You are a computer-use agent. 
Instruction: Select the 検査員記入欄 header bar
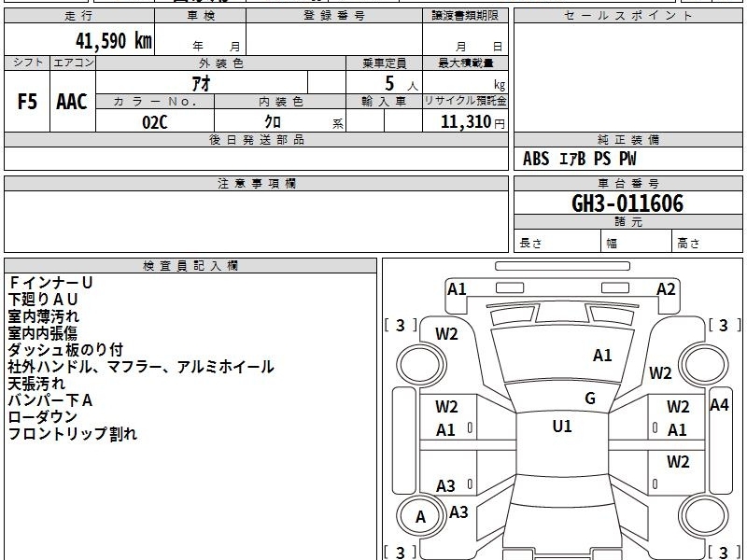[190, 266]
